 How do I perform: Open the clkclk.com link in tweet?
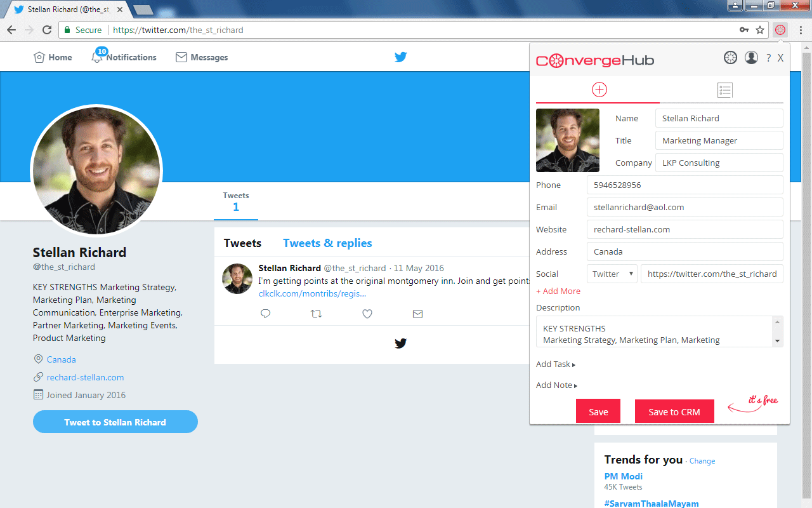click(x=312, y=293)
